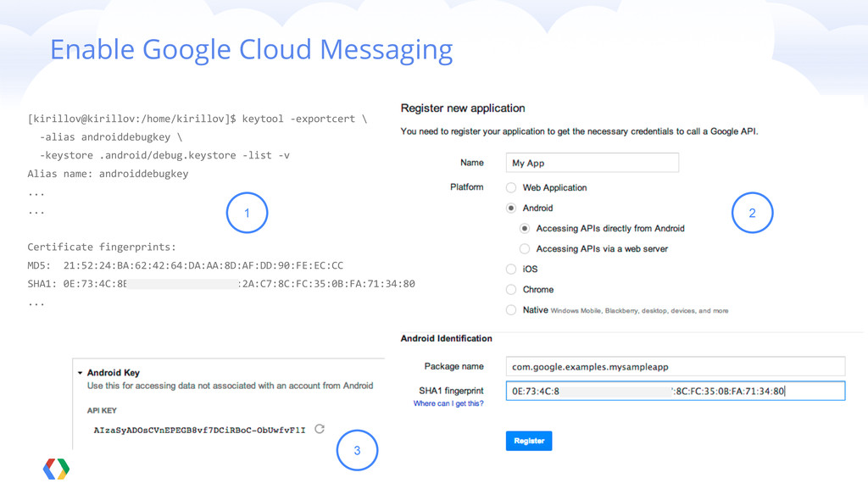Click the Register button
The width and height of the screenshot is (868, 489).
click(x=529, y=441)
